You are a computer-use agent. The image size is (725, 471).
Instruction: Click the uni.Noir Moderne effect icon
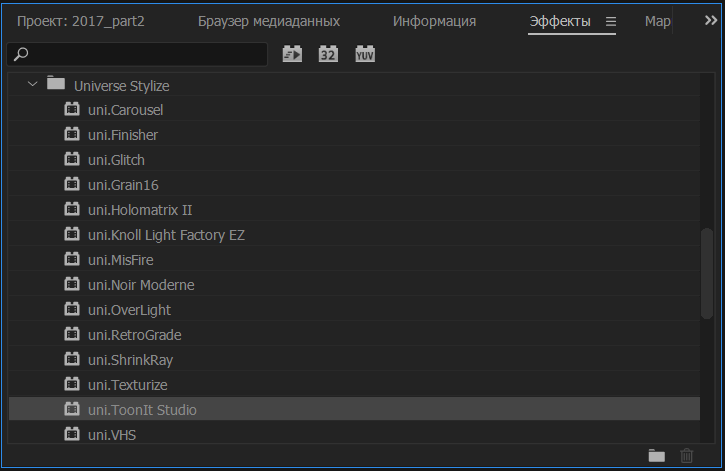click(72, 284)
